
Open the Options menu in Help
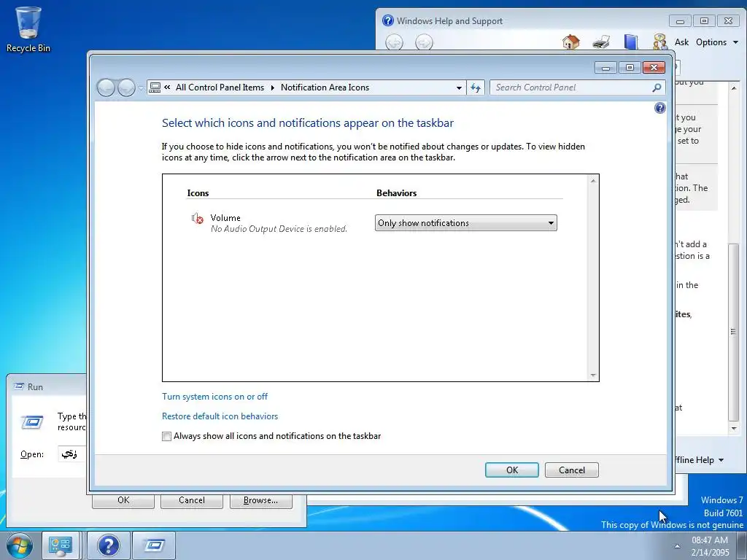[716, 42]
